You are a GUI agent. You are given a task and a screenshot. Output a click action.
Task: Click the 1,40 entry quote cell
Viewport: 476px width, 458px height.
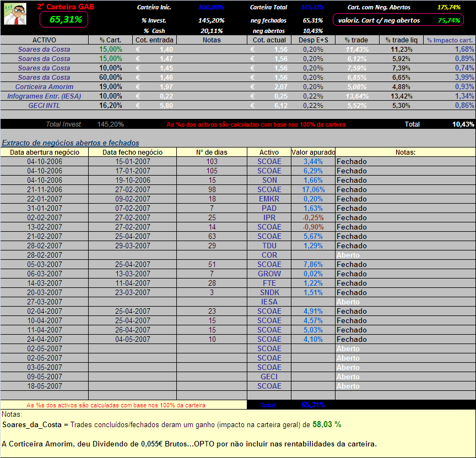coord(154,50)
